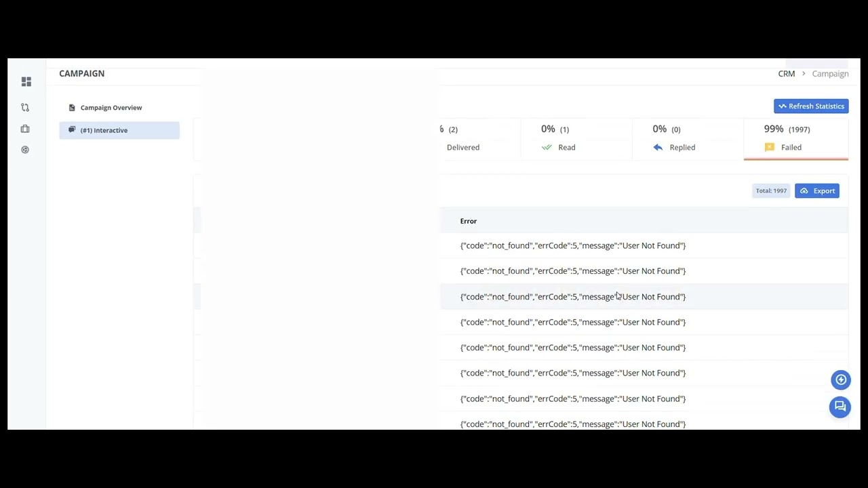Select the (#1) Interactive item

[x=119, y=130]
